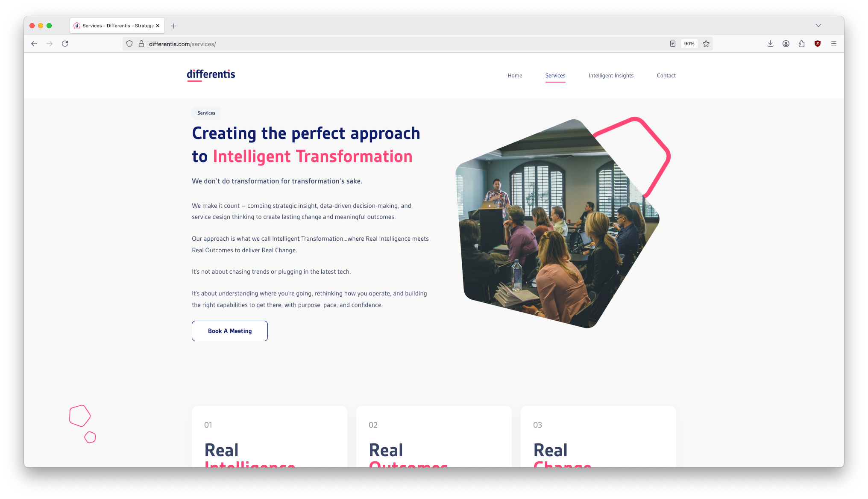Select the Services - Differentis browser tab

(x=112, y=26)
